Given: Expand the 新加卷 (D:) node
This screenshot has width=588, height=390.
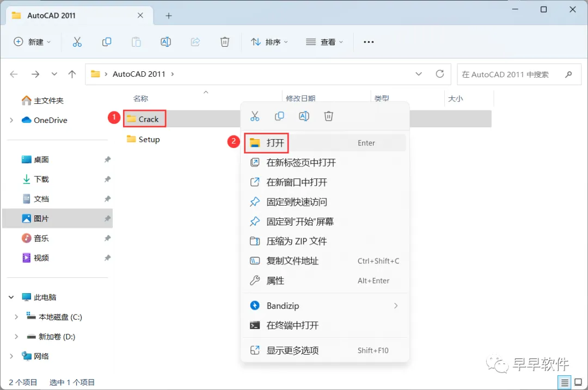Looking at the screenshot, I should point(16,337).
